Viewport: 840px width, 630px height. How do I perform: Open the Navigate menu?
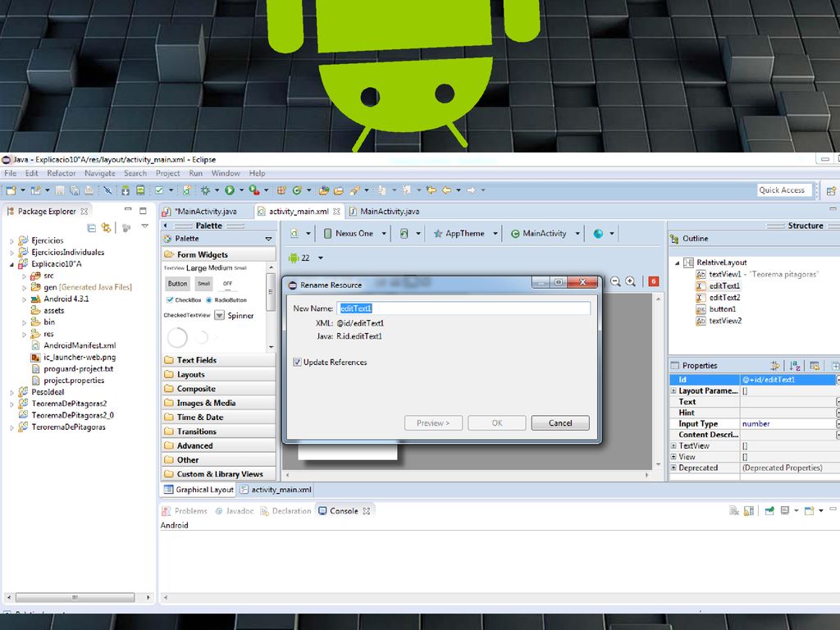point(99,174)
